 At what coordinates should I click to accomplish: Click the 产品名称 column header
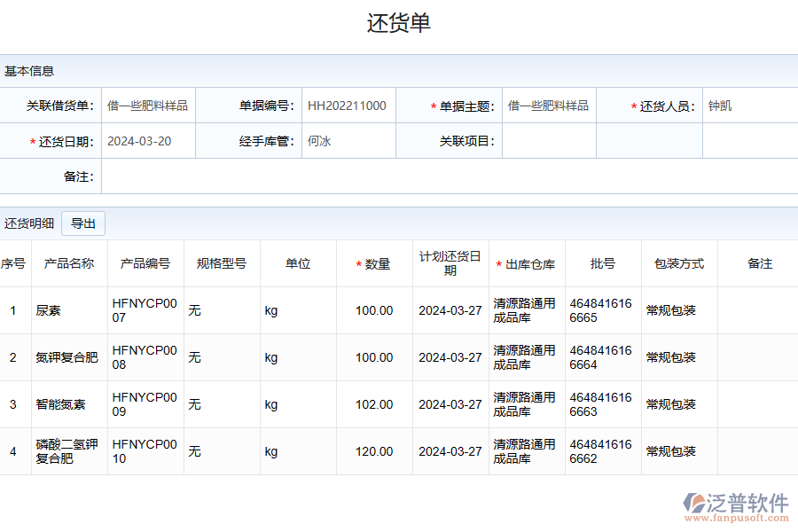coord(69,263)
